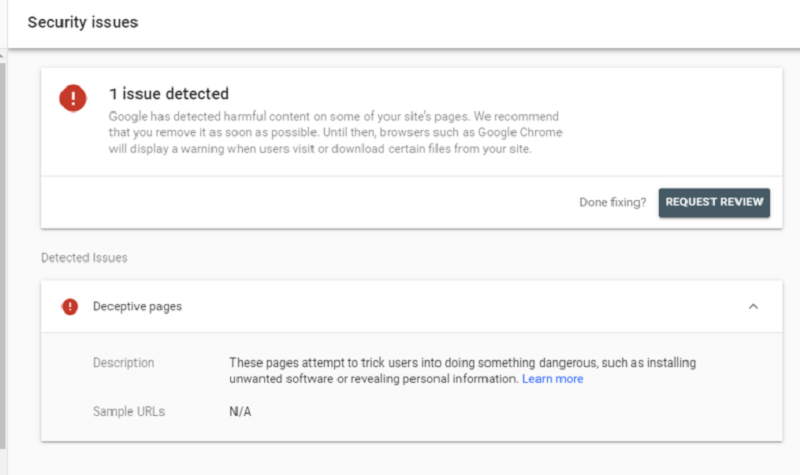Click the "Security issues" page heading
800x475 pixels.
point(83,21)
